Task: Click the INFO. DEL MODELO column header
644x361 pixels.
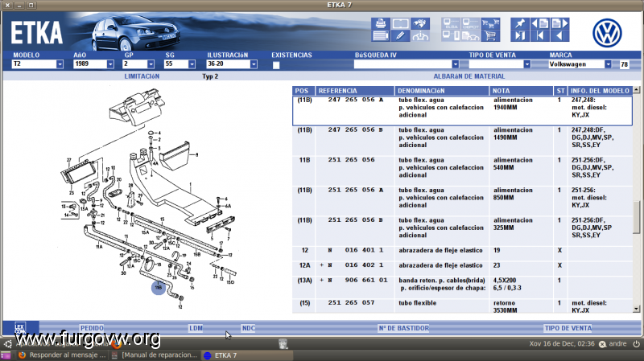Action: click(x=600, y=91)
